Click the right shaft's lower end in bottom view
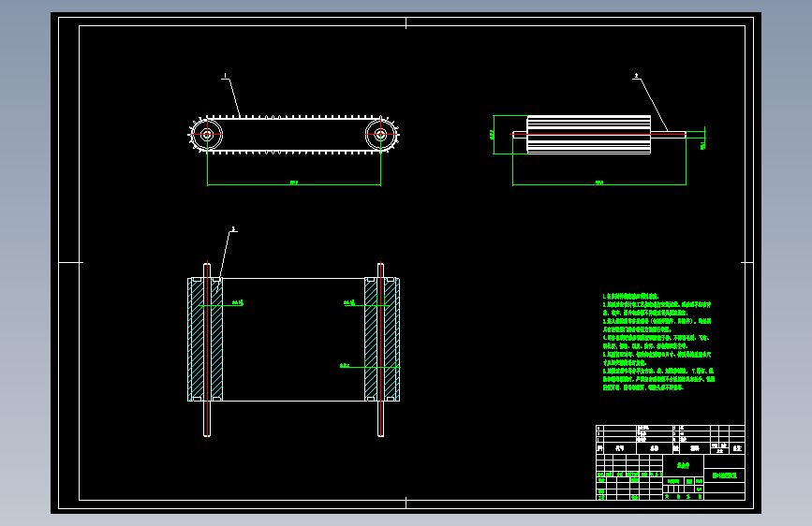Viewport: 812px width, 526px height. click(x=380, y=418)
